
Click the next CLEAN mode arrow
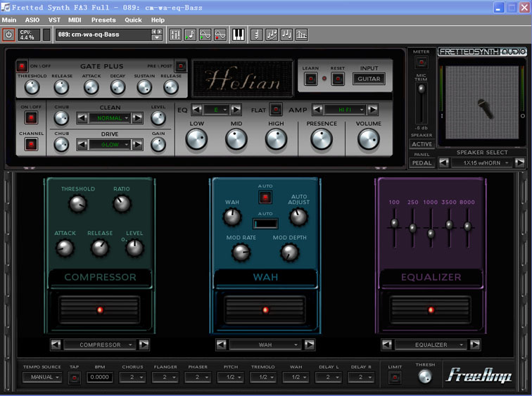tap(137, 118)
